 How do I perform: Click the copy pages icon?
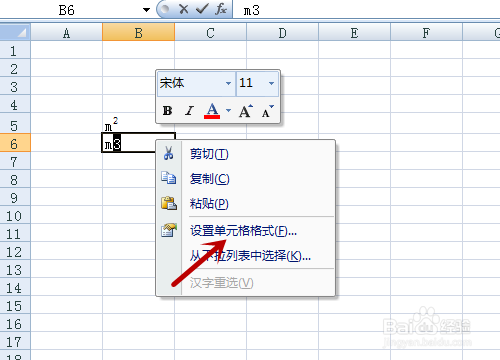(x=169, y=178)
